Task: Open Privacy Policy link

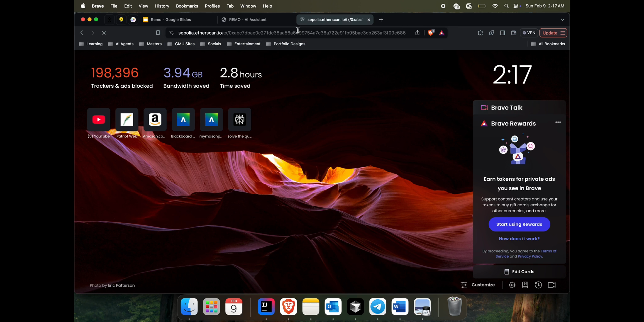Action: [530, 257]
